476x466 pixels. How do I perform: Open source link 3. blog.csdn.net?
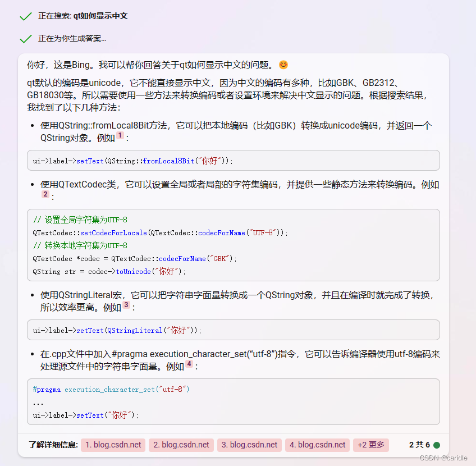(249, 445)
